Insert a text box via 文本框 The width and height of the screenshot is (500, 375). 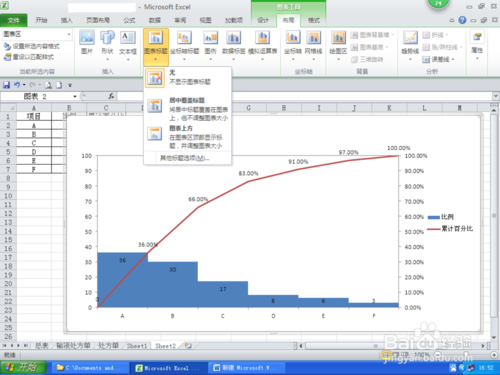[x=128, y=45]
